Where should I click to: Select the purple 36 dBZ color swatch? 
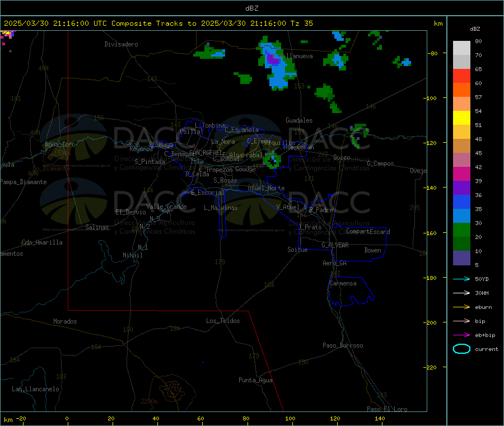point(461,188)
